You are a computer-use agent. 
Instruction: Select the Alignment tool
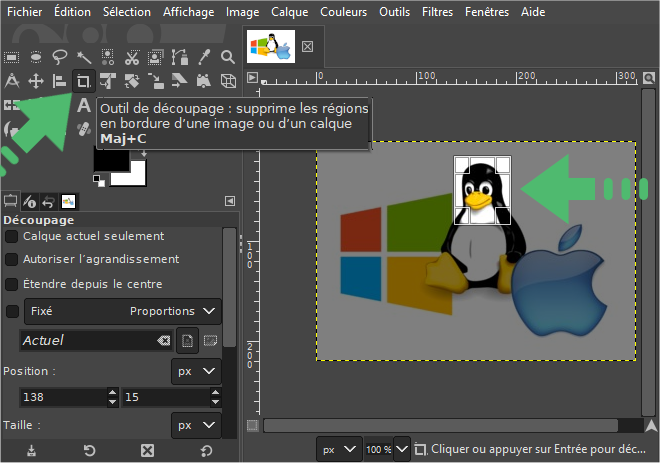[60, 81]
